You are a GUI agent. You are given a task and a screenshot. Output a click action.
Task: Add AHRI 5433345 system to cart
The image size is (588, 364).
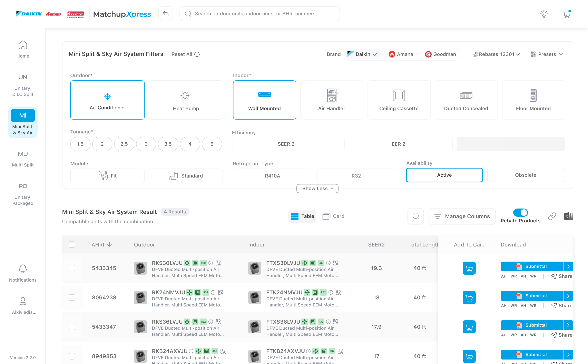(469, 268)
